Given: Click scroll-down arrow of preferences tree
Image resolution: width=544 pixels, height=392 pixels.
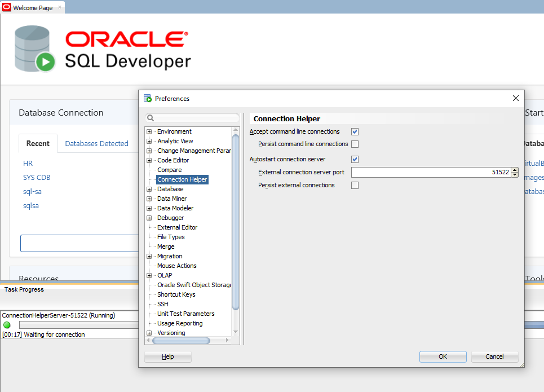Looking at the screenshot, I should tap(236, 332).
